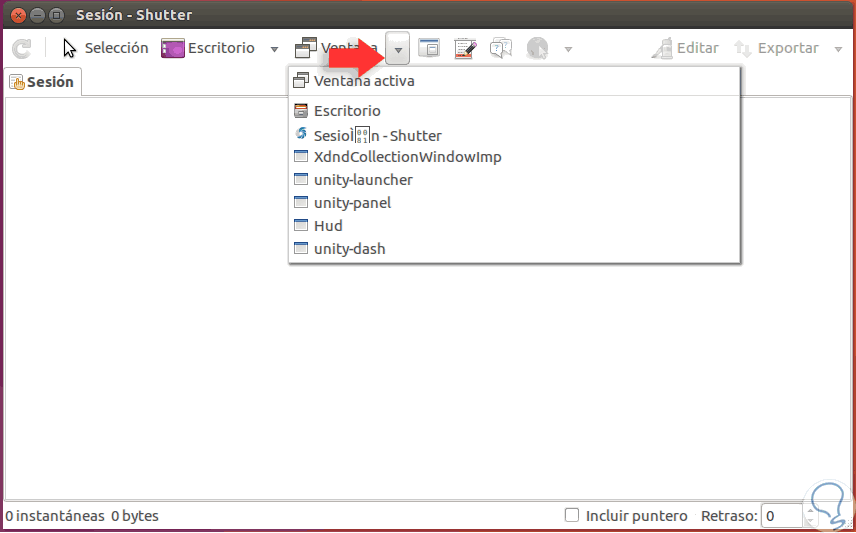Open the Escritorio toolbar dropdown arrow
The image size is (856, 533).
[275, 49]
